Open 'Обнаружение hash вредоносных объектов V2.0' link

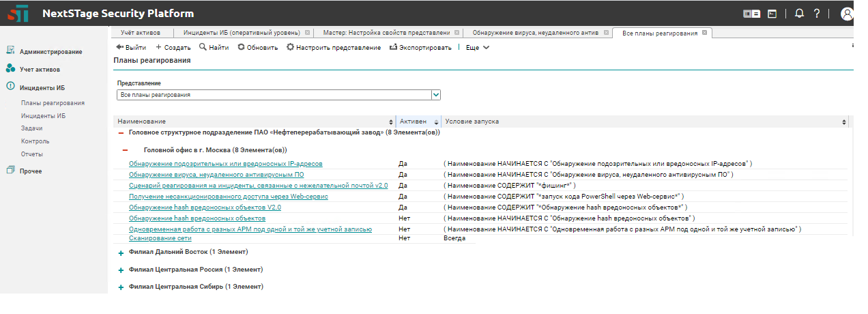coord(205,207)
